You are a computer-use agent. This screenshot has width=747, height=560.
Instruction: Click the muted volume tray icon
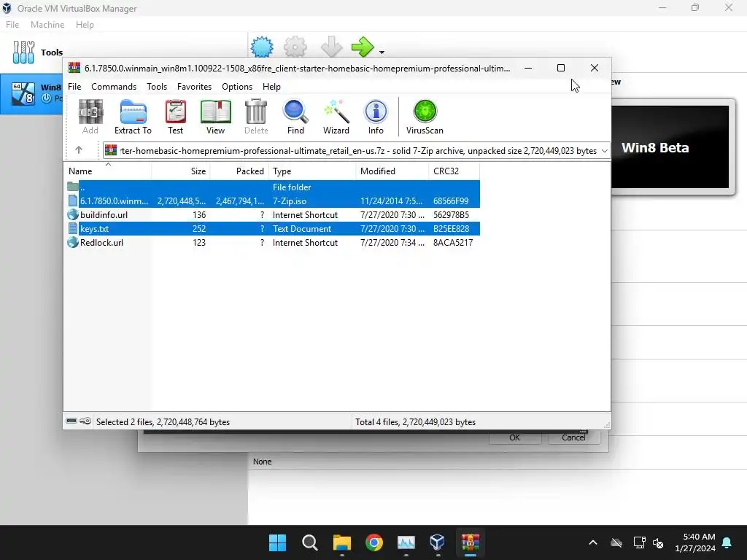coord(659,542)
